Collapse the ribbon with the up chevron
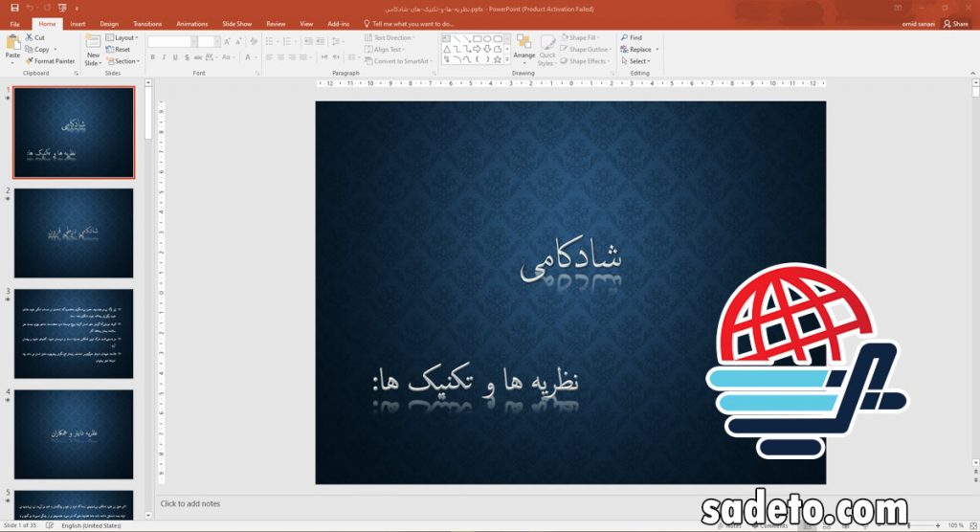980x532 pixels. [972, 73]
